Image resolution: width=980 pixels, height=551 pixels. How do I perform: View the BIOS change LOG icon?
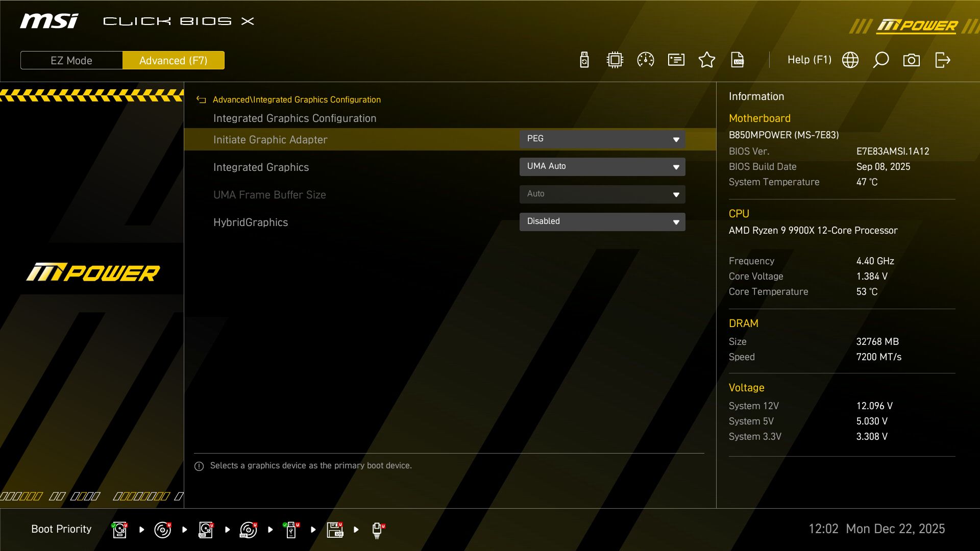tap(738, 60)
